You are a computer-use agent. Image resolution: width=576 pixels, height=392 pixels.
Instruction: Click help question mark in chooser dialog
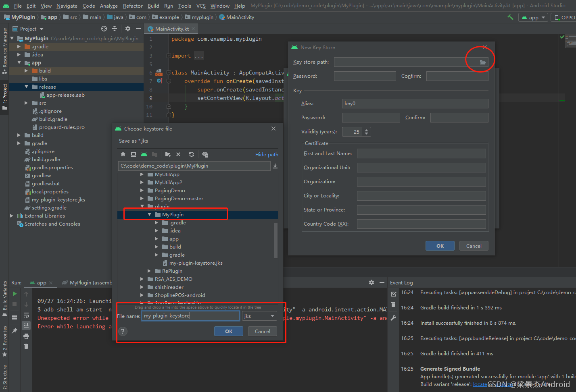123,331
